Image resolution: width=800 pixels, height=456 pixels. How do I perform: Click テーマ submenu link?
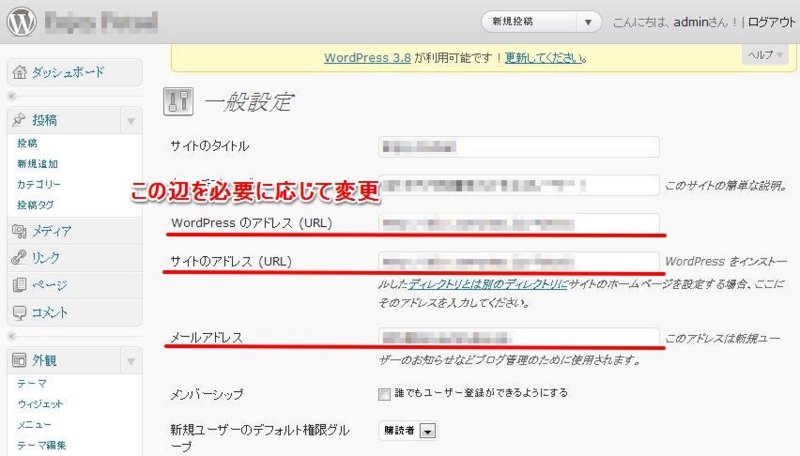[32, 384]
